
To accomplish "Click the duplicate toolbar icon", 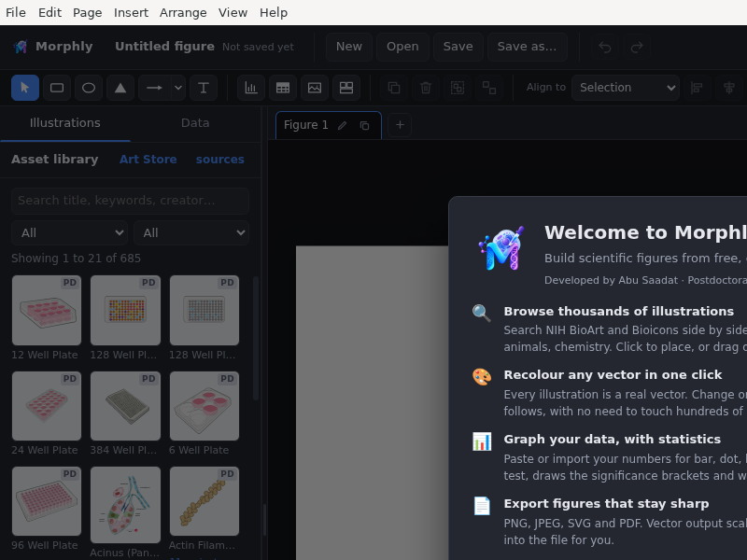I will (x=394, y=88).
